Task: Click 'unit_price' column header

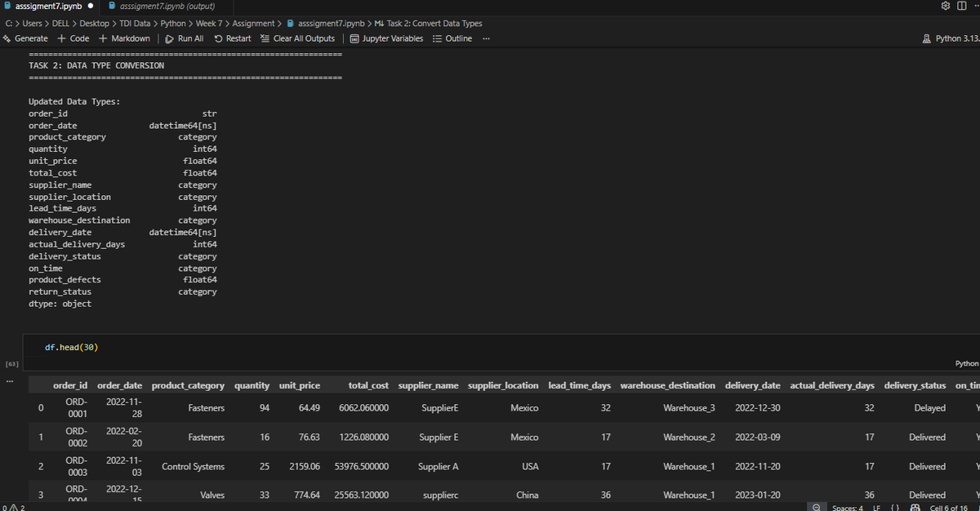Action: (300, 385)
